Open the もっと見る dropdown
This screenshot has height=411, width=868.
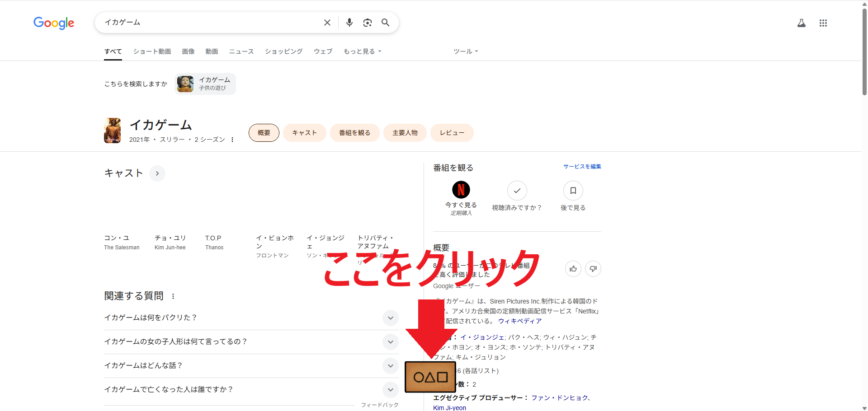[x=362, y=51]
